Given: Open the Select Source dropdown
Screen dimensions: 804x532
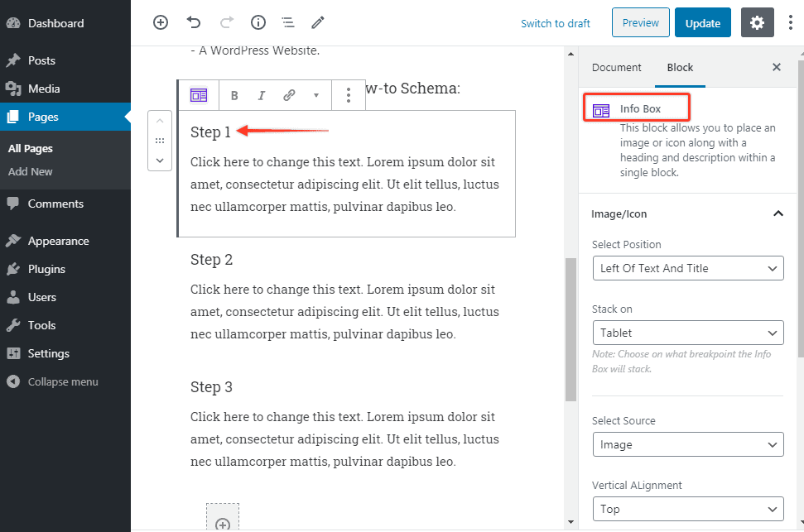Looking at the screenshot, I should click(687, 444).
